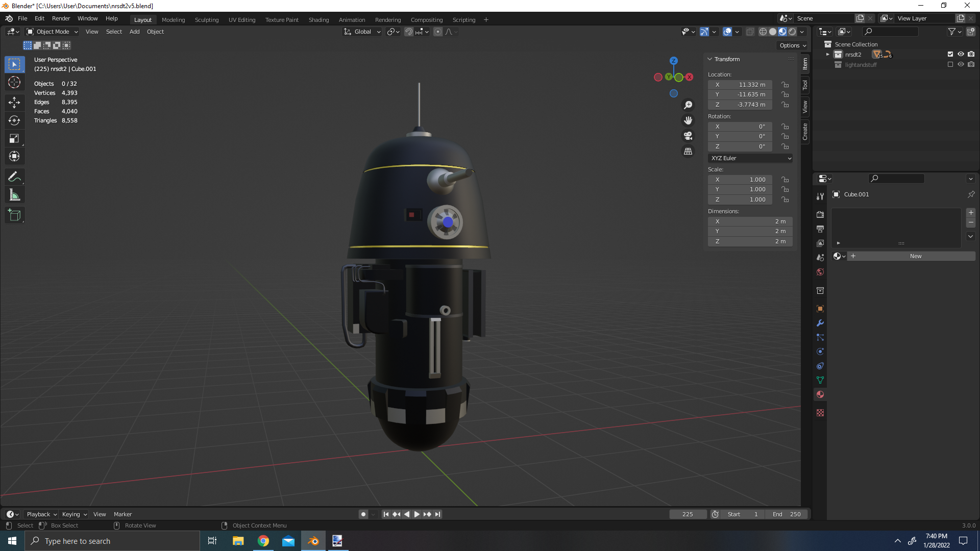The height and width of the screenshot is (551, 980).
Task: Activate the Annotate pencil tool
Action: [14, 177]
